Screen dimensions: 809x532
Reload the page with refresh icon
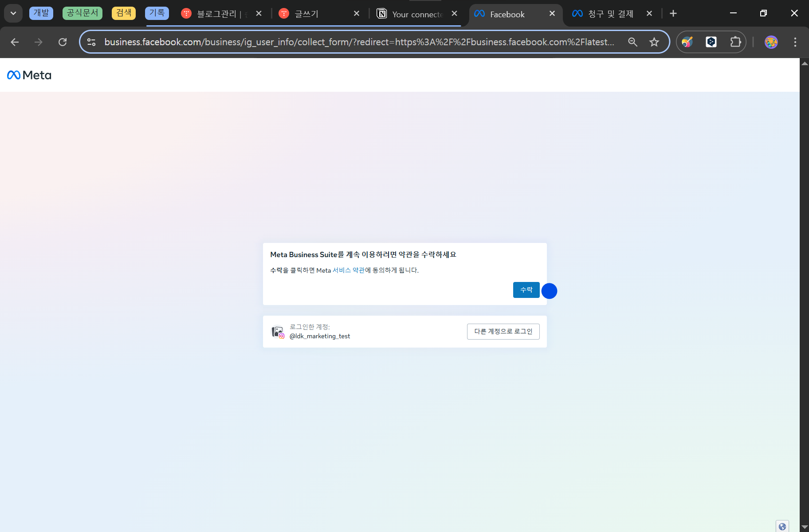click(63, 42)
